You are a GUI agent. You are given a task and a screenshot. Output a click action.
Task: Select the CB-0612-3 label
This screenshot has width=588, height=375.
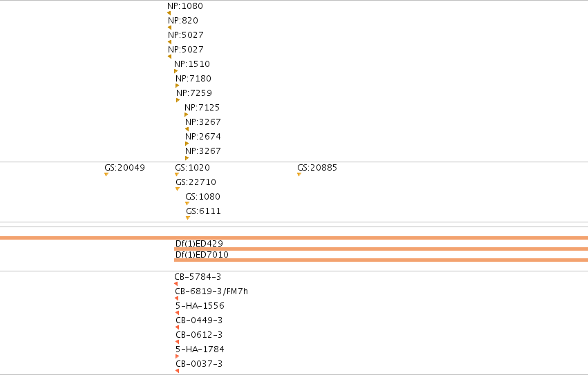pos(199,335)
